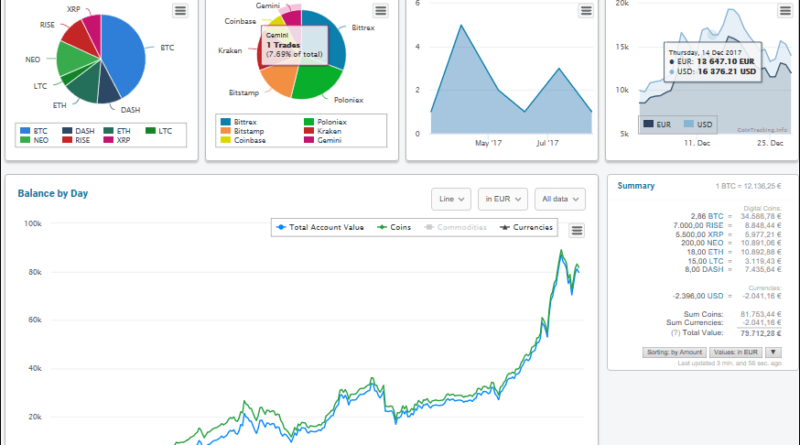Click the 'Values: in EUR' button
The width and height of the screenshot is (800, 445).
click(x=736, y=352)
